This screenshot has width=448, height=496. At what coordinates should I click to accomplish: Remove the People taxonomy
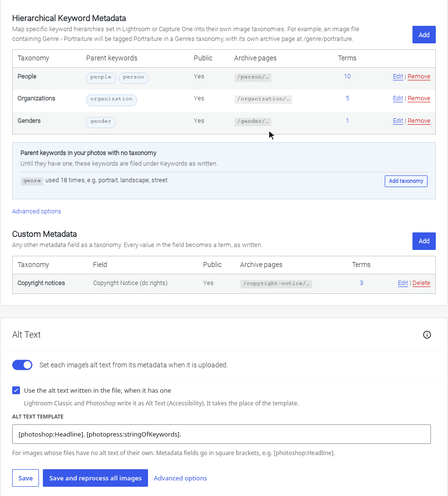(419, 76)
